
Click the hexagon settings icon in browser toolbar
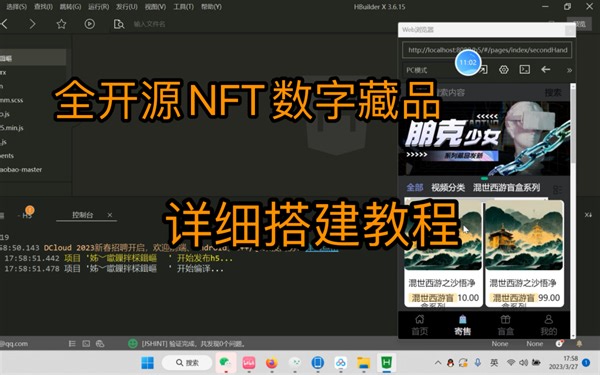coord(504,70)
